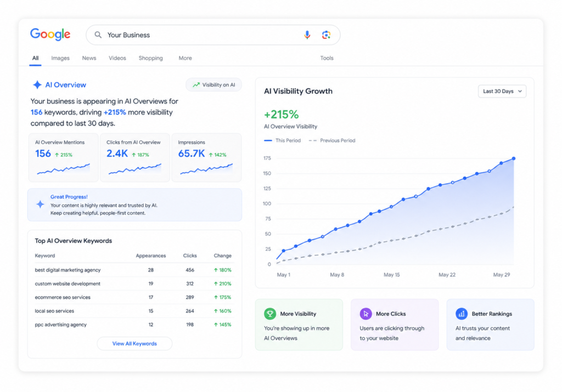Image resolution: width=562 pixels, height=392 pixels.
Task: Click the +215% AI Overview Visibility figure
Action: tap(282, 115)
